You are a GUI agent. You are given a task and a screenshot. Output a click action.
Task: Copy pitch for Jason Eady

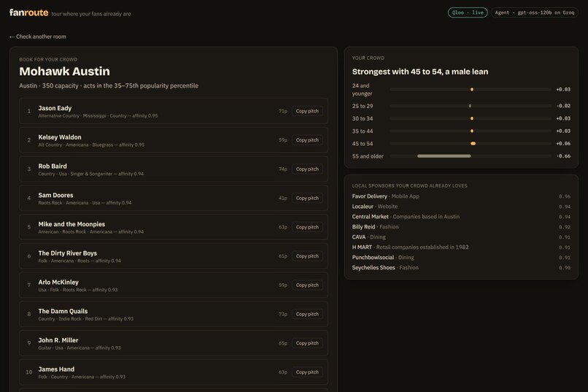click(x=307, y=111)
